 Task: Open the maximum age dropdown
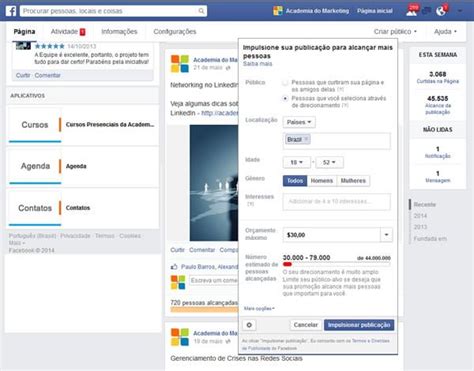329,162
